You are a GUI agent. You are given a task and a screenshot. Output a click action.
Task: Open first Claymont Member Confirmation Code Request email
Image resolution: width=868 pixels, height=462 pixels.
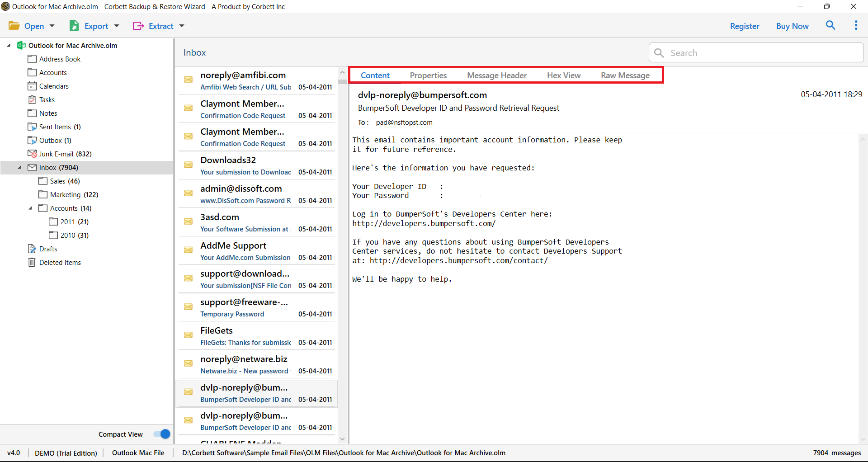(x=256, y=109)
